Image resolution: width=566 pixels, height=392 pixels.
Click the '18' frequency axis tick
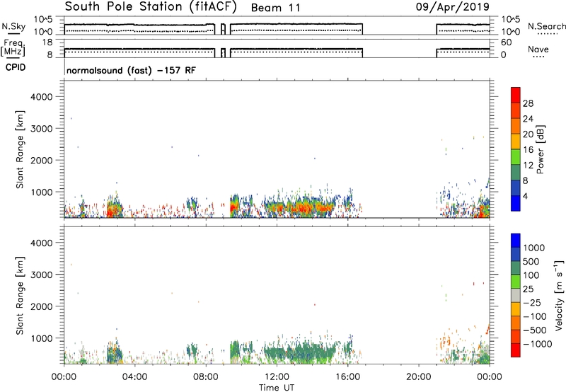47,42
